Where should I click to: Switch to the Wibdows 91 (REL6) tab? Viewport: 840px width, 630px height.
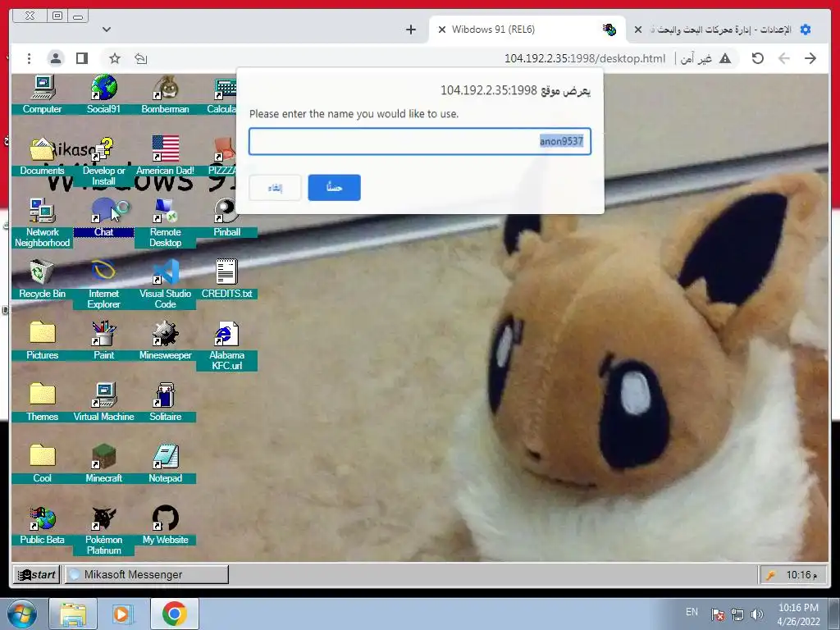coord(527,30)
